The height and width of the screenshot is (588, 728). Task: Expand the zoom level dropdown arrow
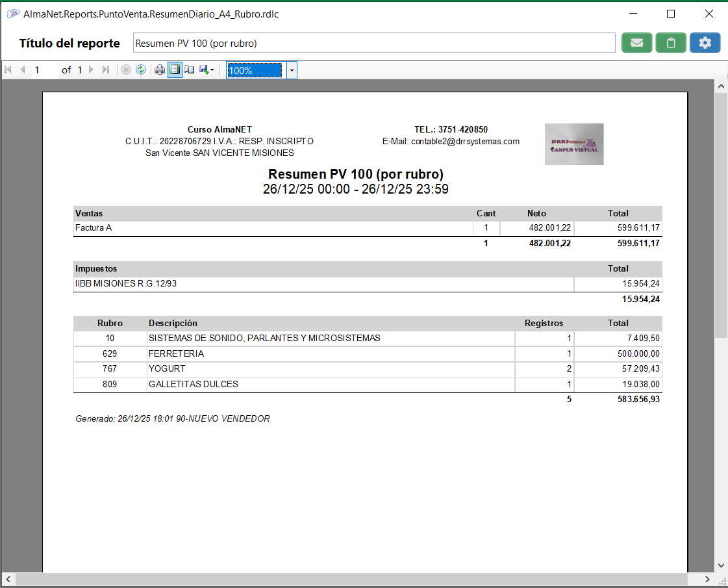[x=292, y=70]
